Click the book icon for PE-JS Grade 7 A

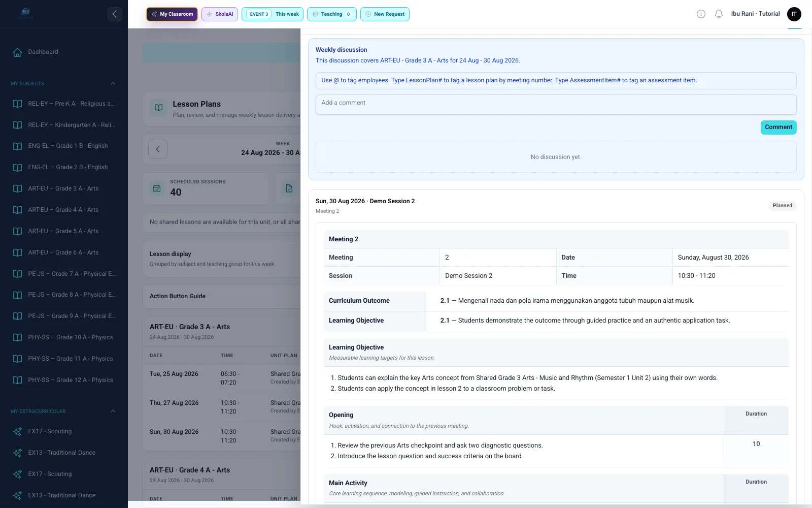coord(17,274)
